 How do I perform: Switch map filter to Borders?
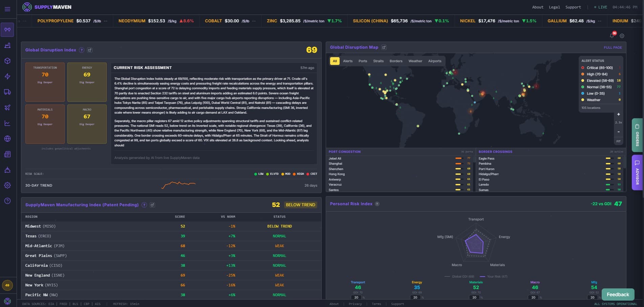click(x=396, y=61)
